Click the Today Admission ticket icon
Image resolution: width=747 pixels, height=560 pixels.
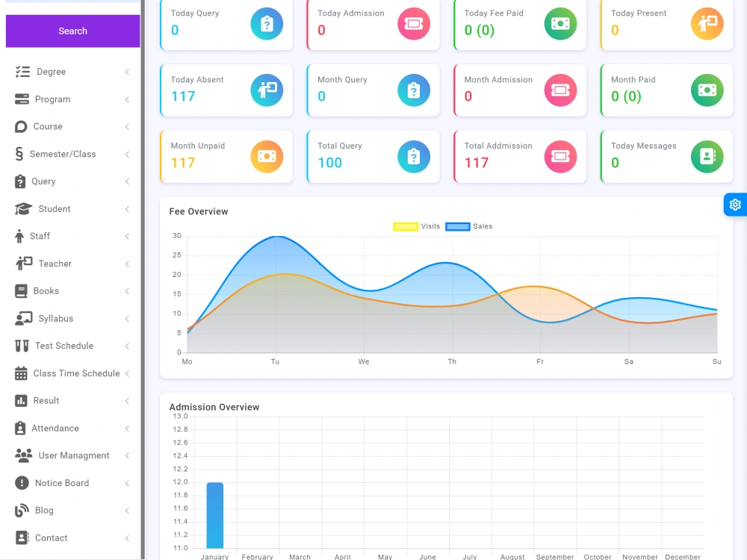click(x=414, y=24)
